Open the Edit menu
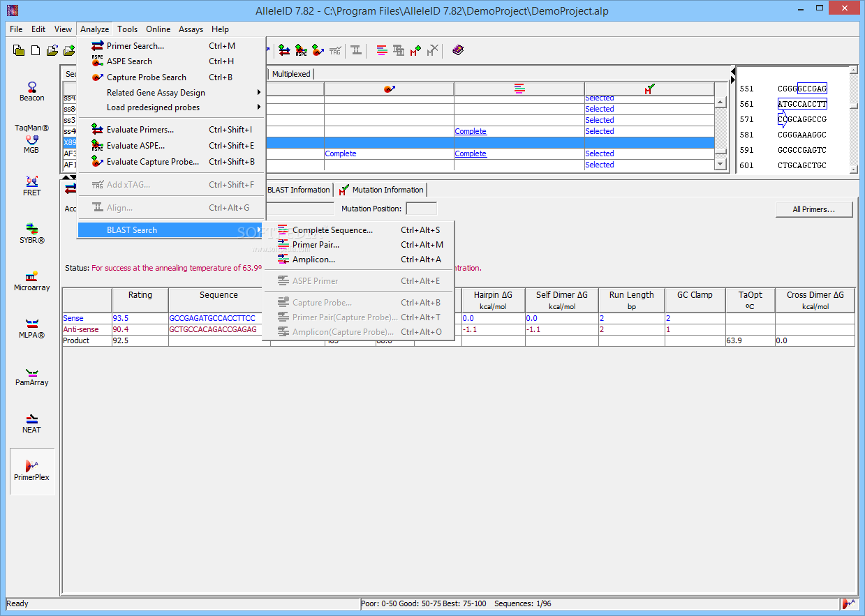The height and width of the screenshot is (616, 865). coord(38,29)
